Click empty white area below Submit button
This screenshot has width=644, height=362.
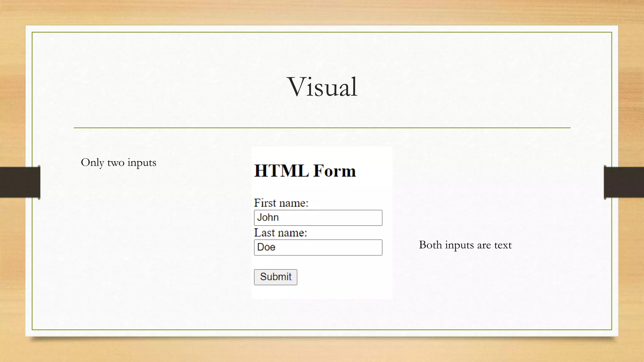(321, 292)
